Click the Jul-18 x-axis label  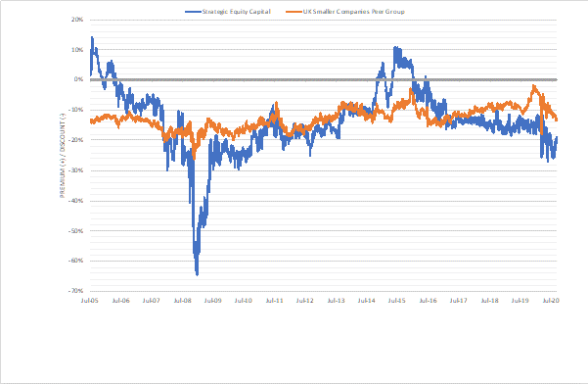[489, 301]
